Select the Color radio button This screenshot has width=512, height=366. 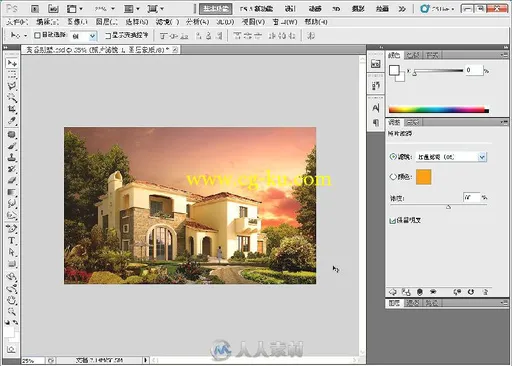click(x=393, y=177)
